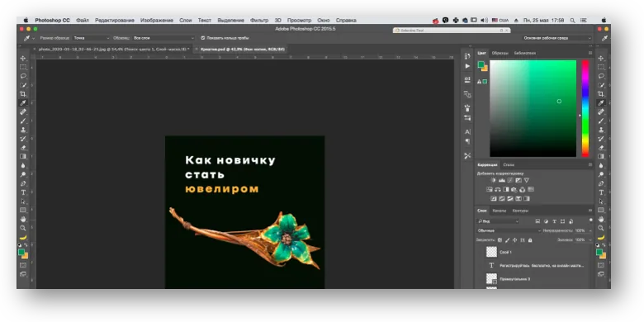
Task: Open the Paragraph panel icon in dock
Action: point(467,141)
